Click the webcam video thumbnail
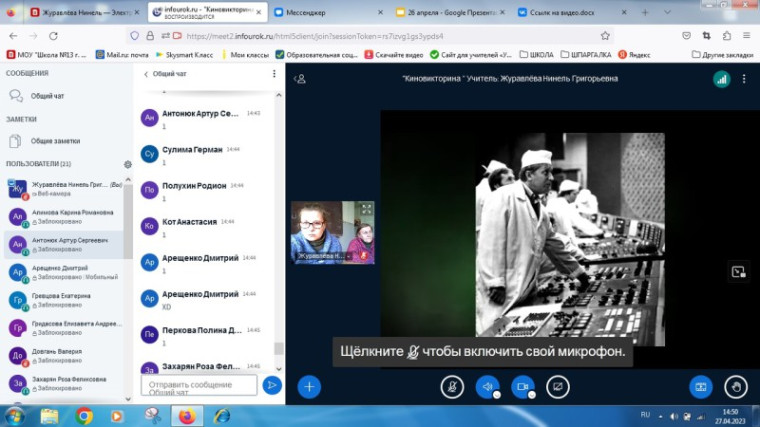This screenshot has height=427, width=760. 332,233
